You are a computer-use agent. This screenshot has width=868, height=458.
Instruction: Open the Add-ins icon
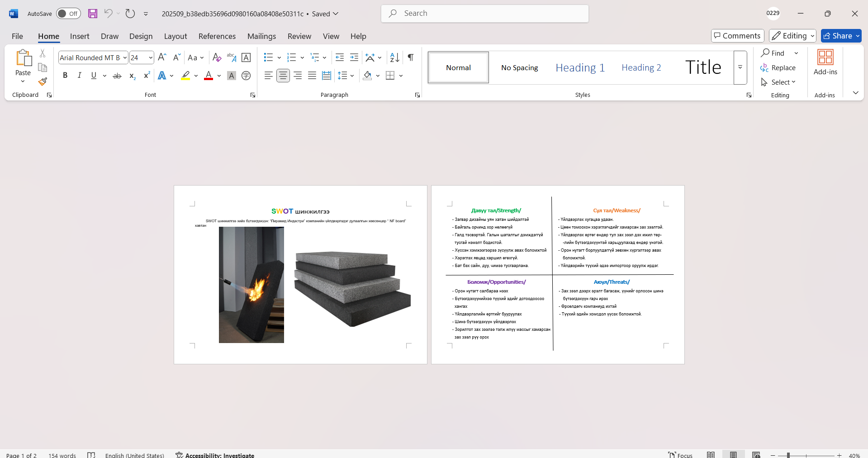click(x=825, y=62)
